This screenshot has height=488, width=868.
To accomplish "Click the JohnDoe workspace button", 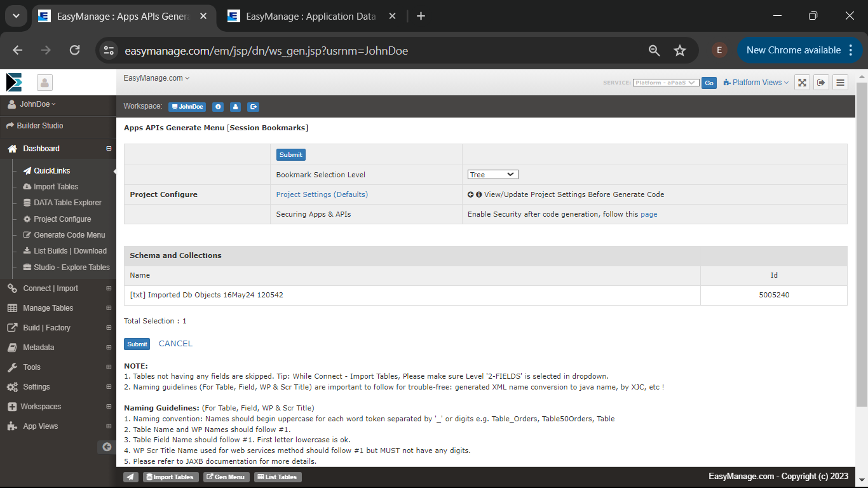I will click(187, 107).
